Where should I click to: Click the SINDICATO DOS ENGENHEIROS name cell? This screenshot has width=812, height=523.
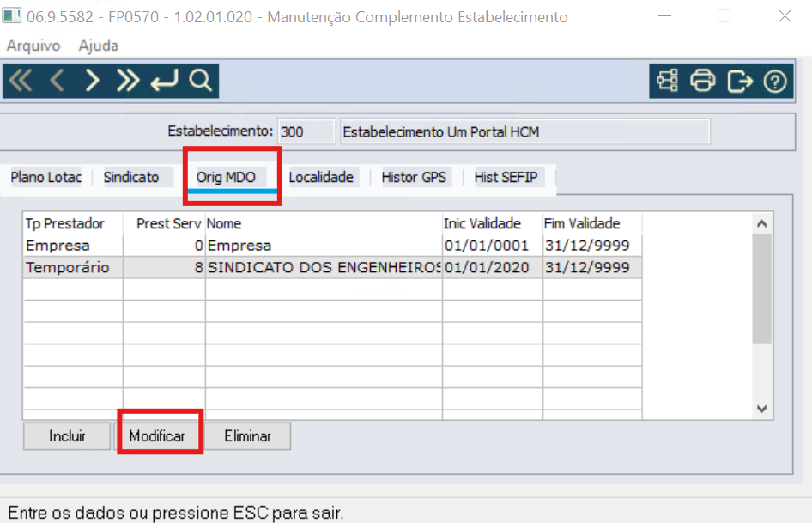point(324,267)
